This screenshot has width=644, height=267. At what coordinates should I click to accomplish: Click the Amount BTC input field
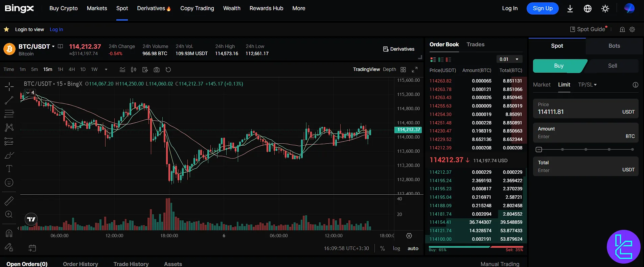[585, 133]
